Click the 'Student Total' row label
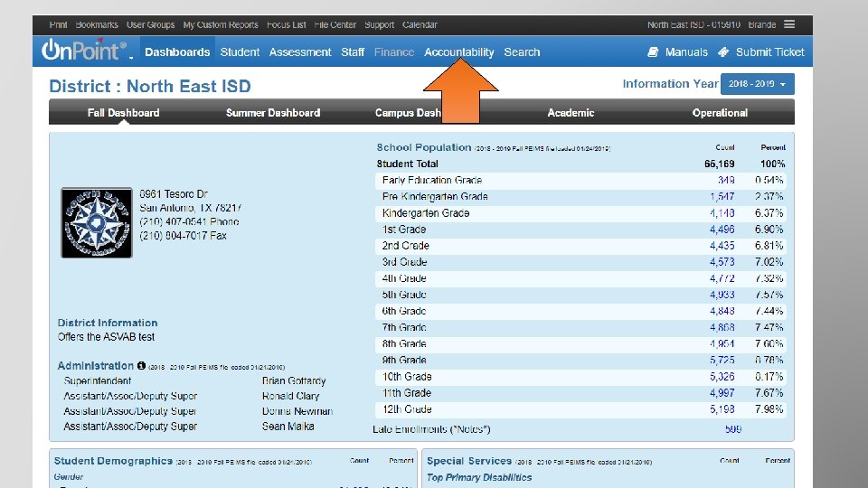The height and width of the screenshot is (488, 868). 408,164
